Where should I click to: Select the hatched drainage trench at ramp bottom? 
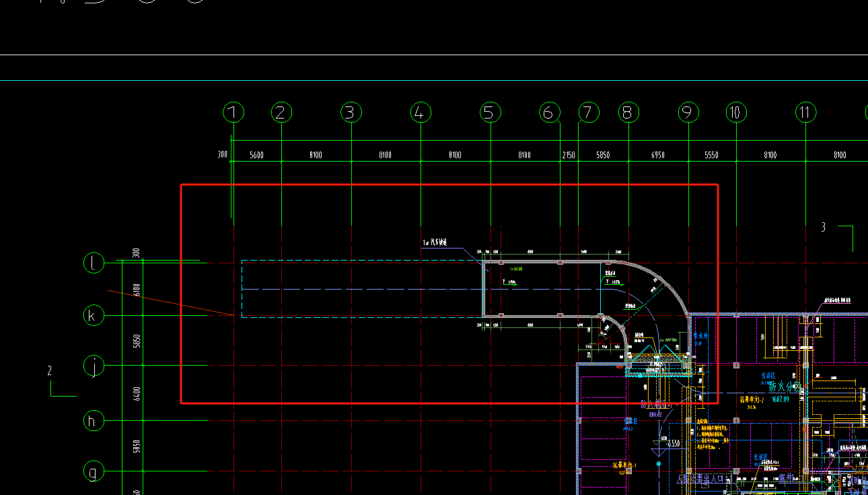(659, 358)
